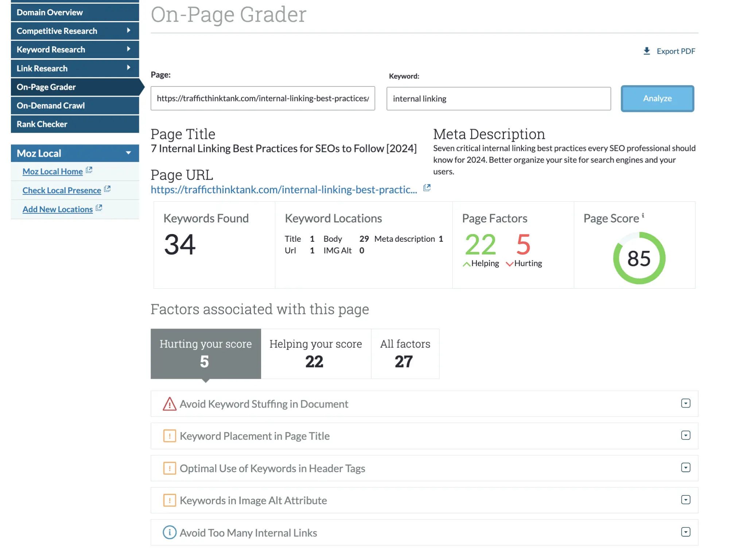
Task: Click the trafficthinktank Page URL hyperlink
Action: [x=284, y=190]
